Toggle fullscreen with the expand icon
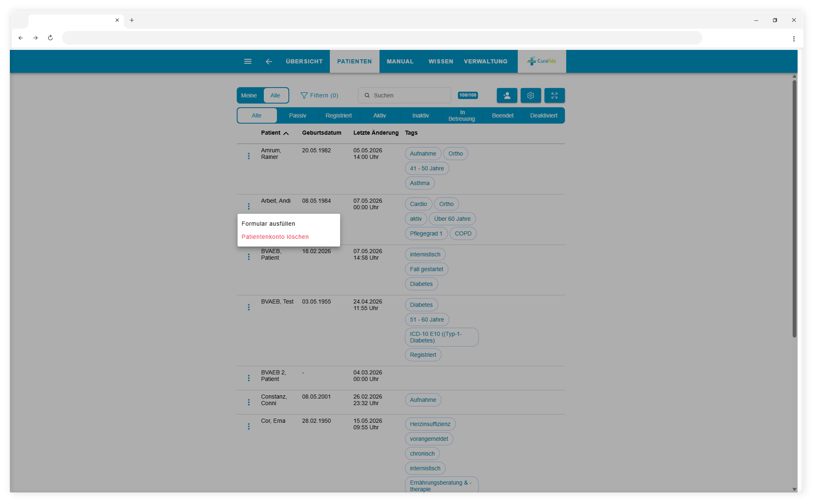Image resolution: width=815 pixels, height=504 pixels. pyautogui.click(x=554, y=96)
